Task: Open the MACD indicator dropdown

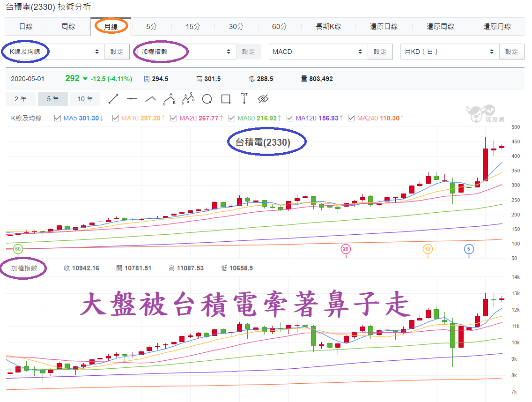Action: (318, 52)
